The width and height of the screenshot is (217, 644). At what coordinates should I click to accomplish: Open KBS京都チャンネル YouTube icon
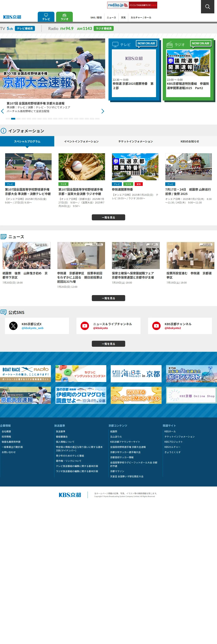click(156, 326)
